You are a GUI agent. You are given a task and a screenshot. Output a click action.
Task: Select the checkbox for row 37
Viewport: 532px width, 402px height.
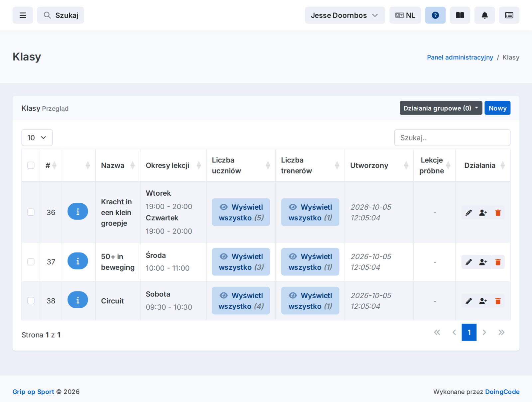click(31, 262)
